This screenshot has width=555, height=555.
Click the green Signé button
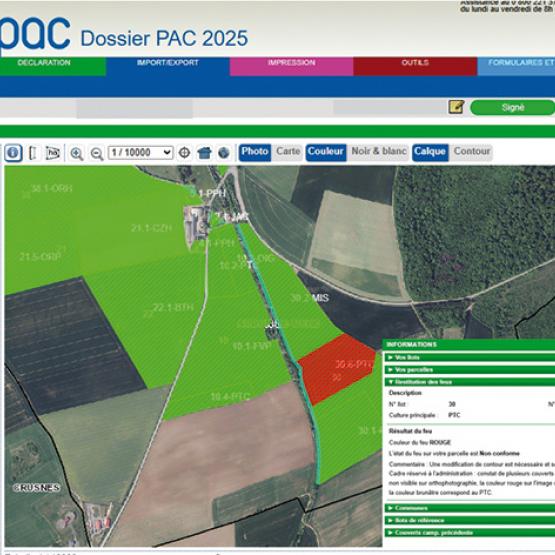click(x=513, y=108)
